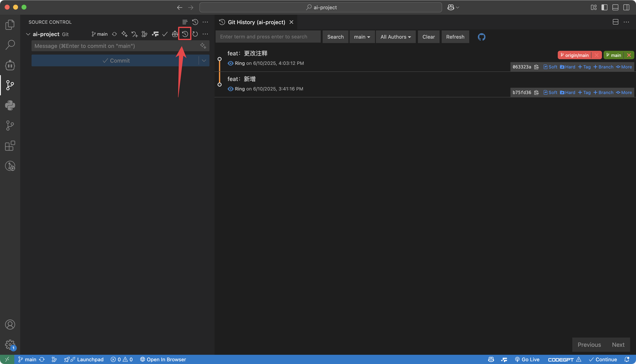
Task: Toggle bottom panel from title bar
Action: pyautogui.click(x=615, y=7)
